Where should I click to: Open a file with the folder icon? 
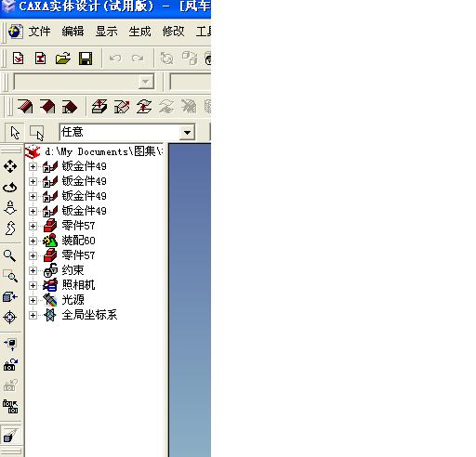coord(63,59)
